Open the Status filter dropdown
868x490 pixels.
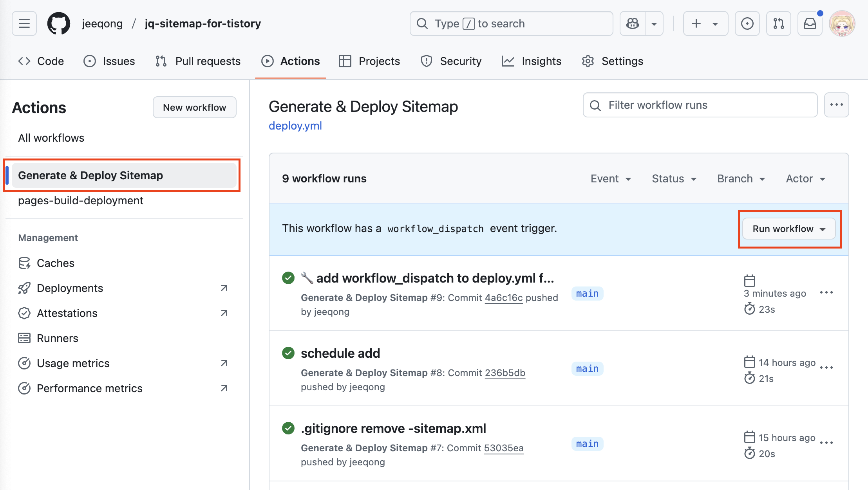click(674, 179)
